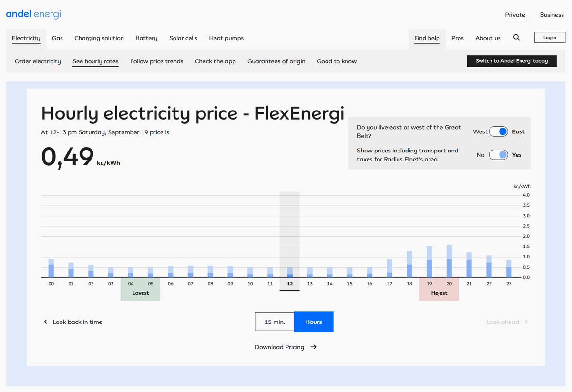The width and height of the screenshot is (572, 392).
Task: Select the hour 20 price bar
Action: pos(449,261)
